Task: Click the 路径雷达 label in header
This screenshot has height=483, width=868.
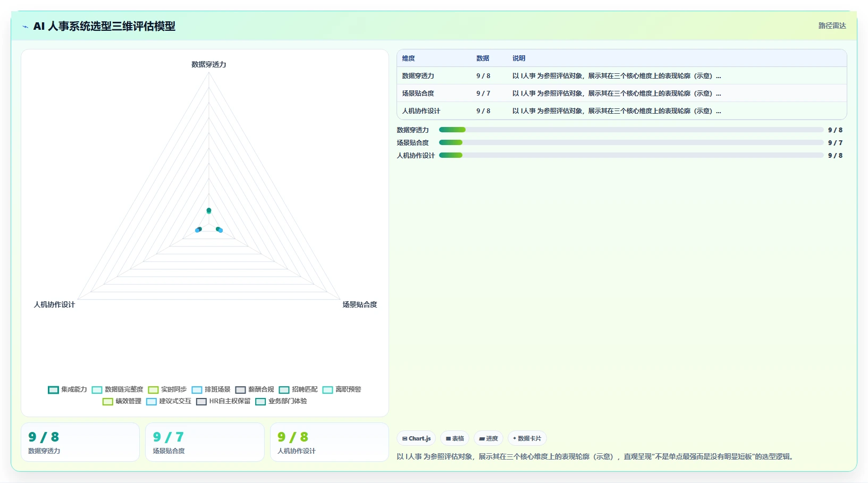Action: click(x=832, y=26)
